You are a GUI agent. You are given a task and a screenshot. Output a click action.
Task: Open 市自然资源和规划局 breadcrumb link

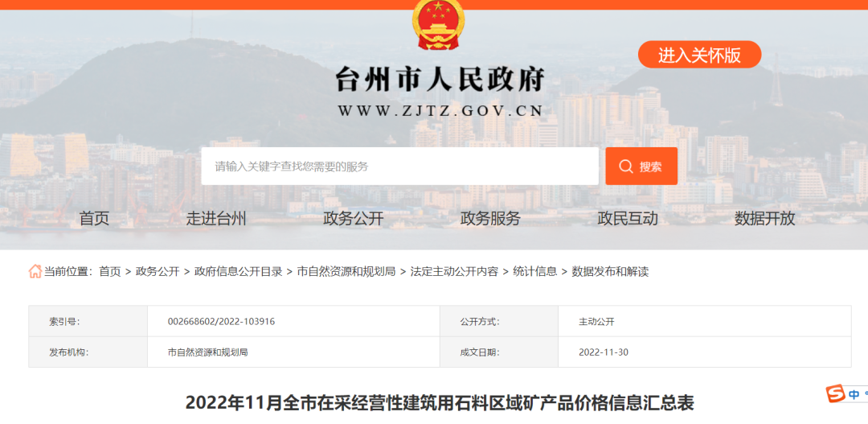point(346,271)
